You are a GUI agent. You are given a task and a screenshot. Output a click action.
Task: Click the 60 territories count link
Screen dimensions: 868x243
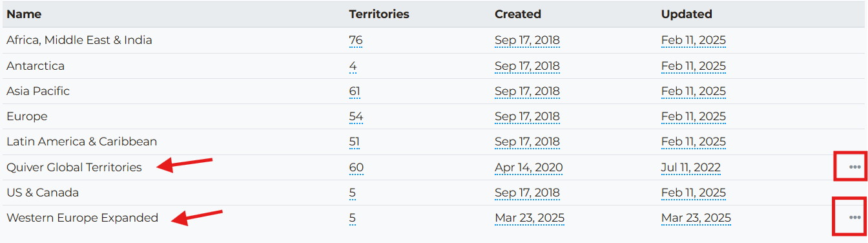[x=356, y=167]
